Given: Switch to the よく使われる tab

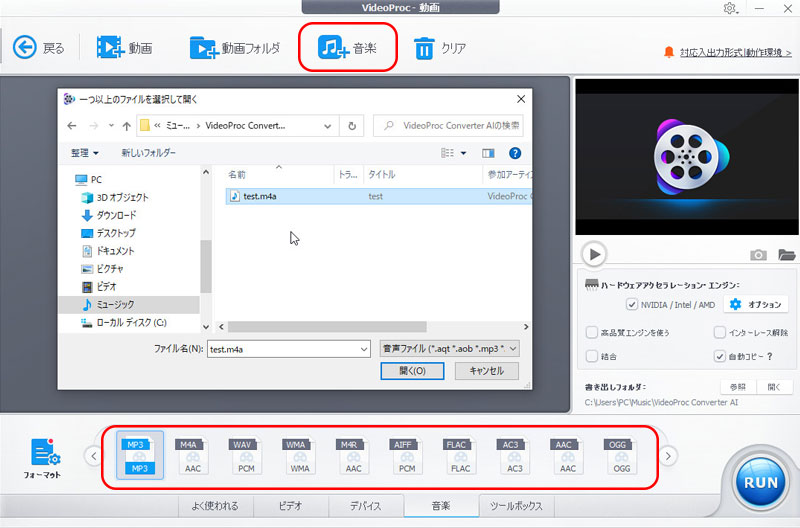Looking at the screenshot, I should tap(215, 506).
